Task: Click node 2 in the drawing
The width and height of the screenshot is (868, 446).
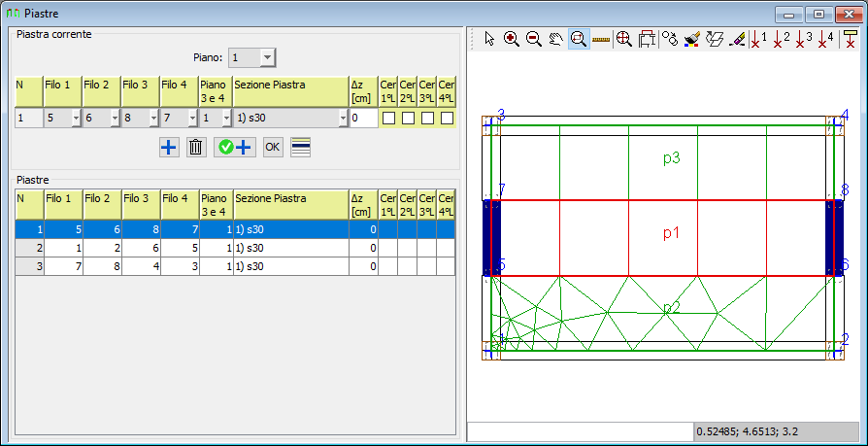Action: pos(845,340)
